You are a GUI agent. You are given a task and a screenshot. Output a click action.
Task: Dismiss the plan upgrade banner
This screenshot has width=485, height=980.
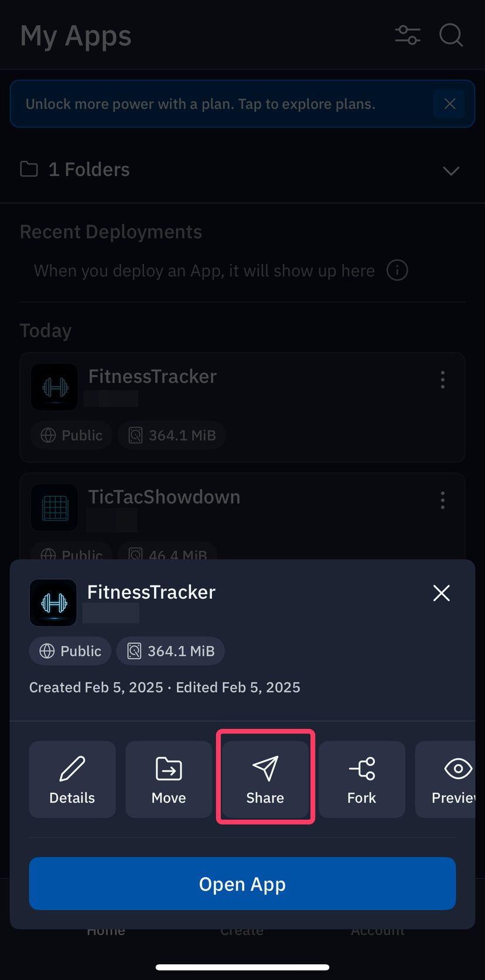(x=449, y=104)
